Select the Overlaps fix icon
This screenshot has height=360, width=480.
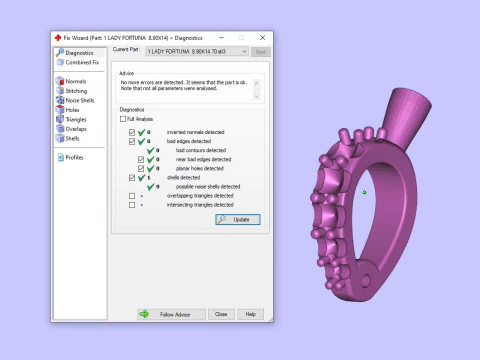(60, 129)
